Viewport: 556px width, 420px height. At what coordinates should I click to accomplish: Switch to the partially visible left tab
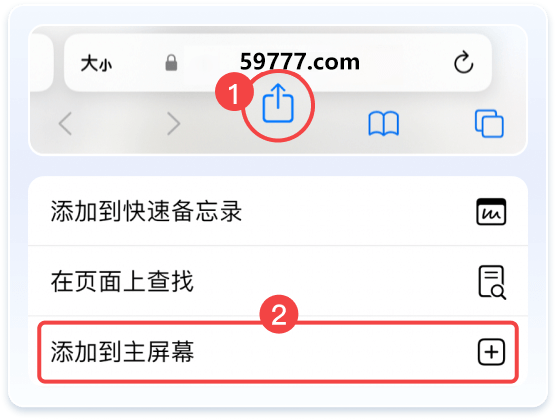[x=41, y=62]
